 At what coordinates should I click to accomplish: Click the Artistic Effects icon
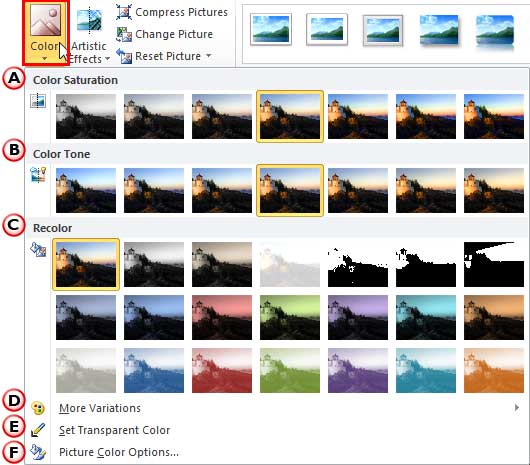point(89,21)
